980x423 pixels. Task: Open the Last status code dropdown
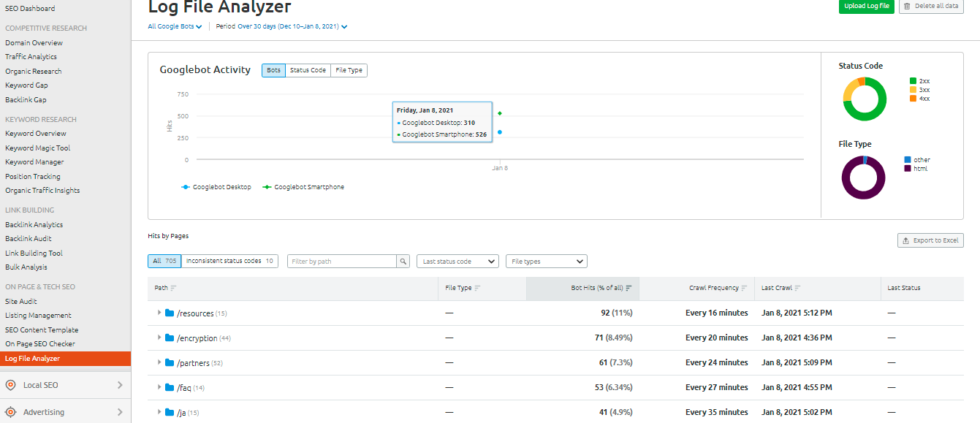click(x=457, y=262)
